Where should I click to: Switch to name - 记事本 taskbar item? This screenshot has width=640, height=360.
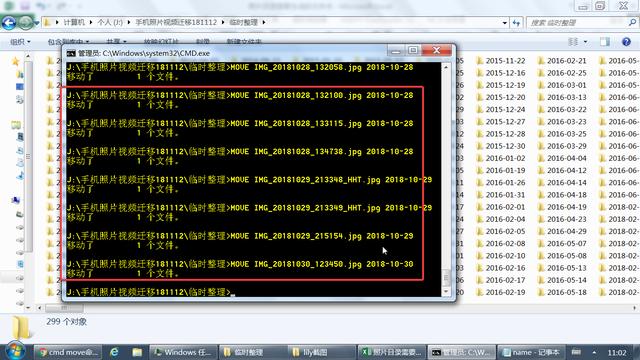pyautogui.click(x=531, y=352)
